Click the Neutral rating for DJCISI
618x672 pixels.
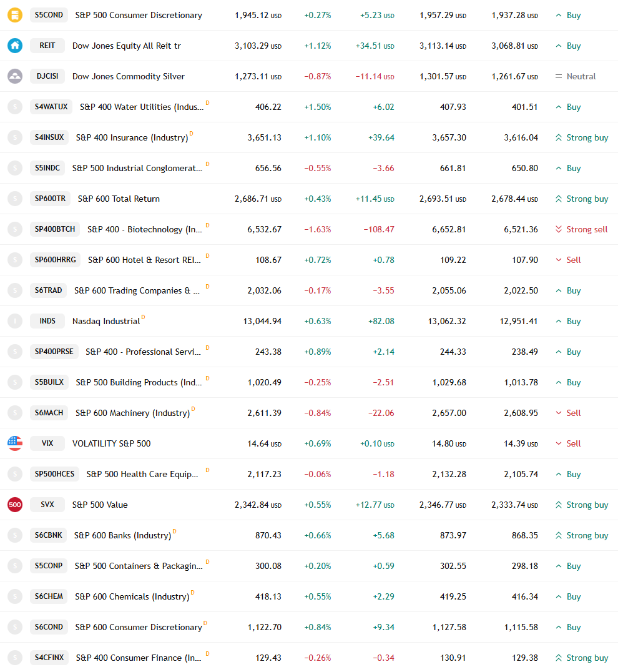click(575, 76)
